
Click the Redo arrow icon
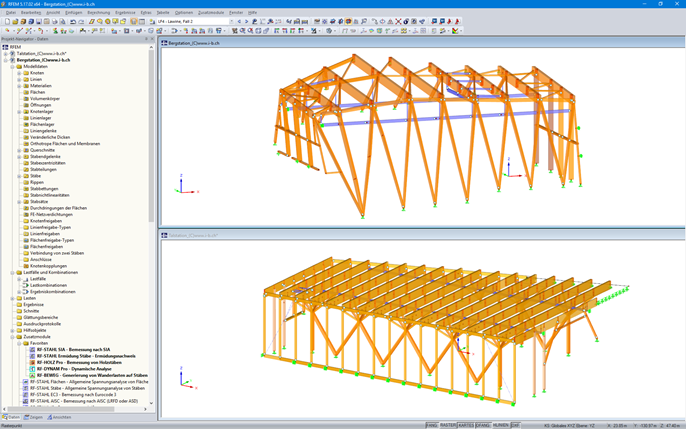click(81, 21)
